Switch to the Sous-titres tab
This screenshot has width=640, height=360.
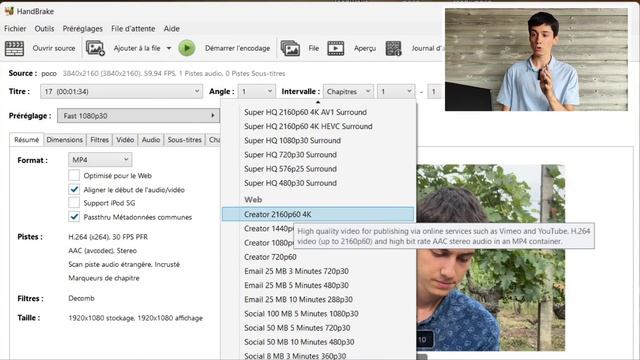point(184,140)
